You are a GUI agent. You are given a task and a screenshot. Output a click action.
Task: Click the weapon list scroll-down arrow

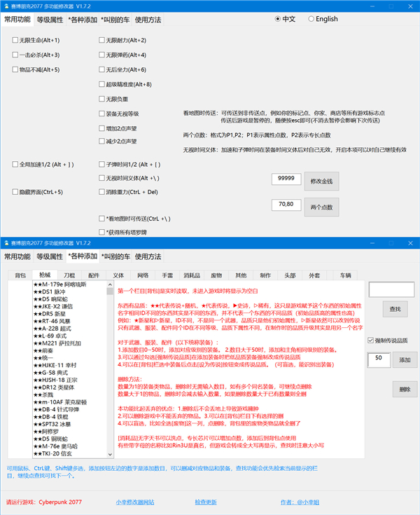click(x=110, y=455)
